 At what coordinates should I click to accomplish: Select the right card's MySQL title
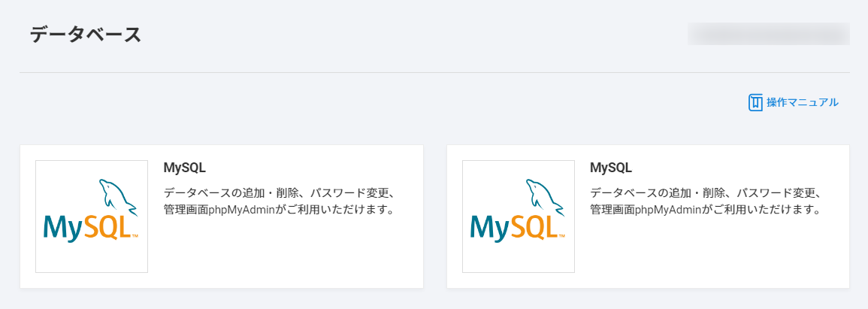pos(611,168)
